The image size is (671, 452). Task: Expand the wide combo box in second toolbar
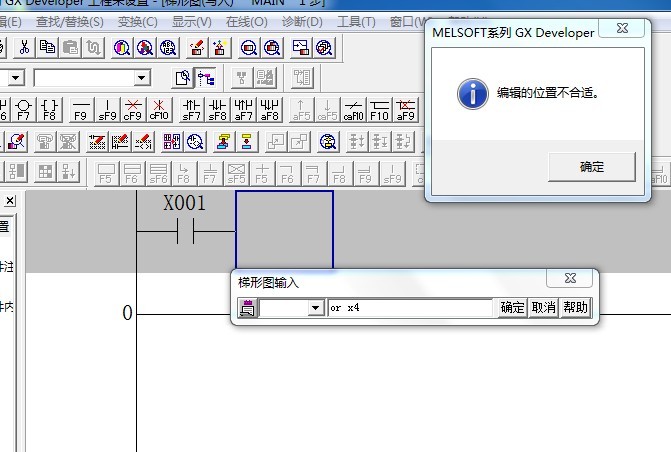tap(142, 77)
